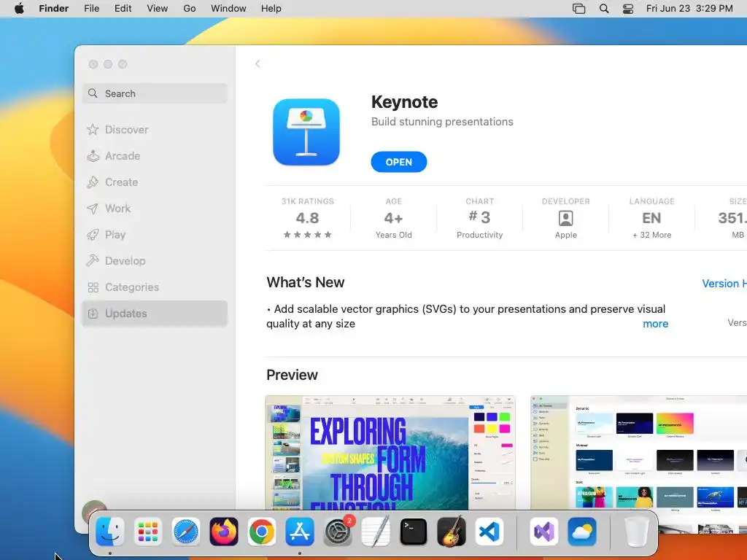Viewport: 747px width, 560px height.
Task: Open the Work section paper-plane icon
Action: click(x=155, y=208)
